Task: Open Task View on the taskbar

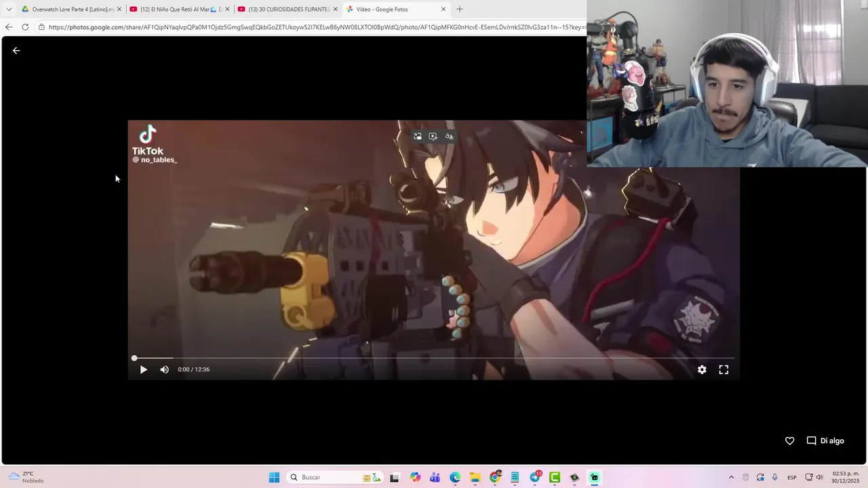Action: coord(394,477)
